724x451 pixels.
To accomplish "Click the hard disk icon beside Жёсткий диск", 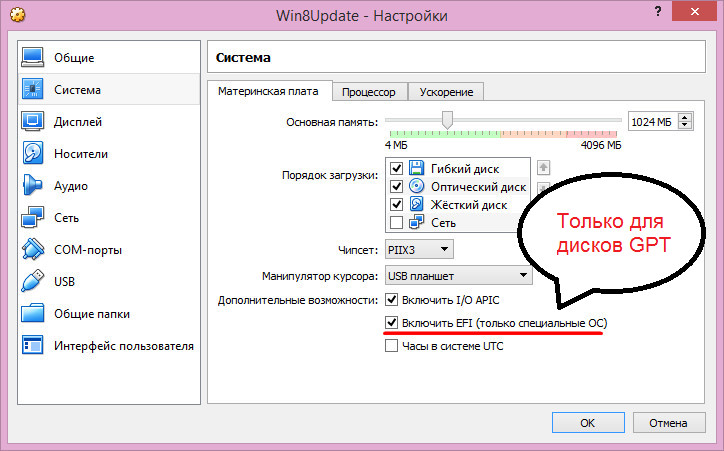I will pos(416,204).
